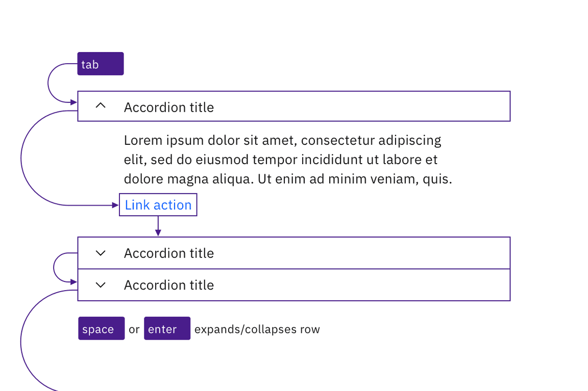This screenshot has width=588, height=391.
Task: Expand the middle accordion using its down chevron
Action: pyautogui.click(x=101, y=253)
